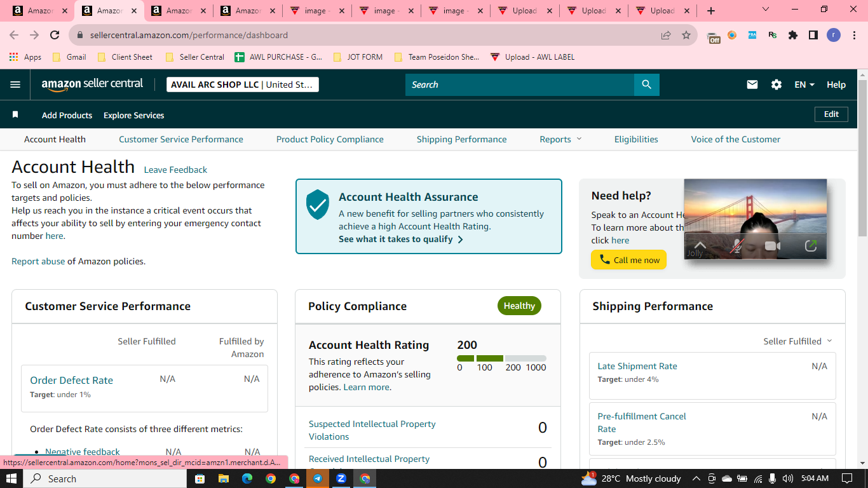Exit minimized view in Zoom mini window

[x=810, y=246]
